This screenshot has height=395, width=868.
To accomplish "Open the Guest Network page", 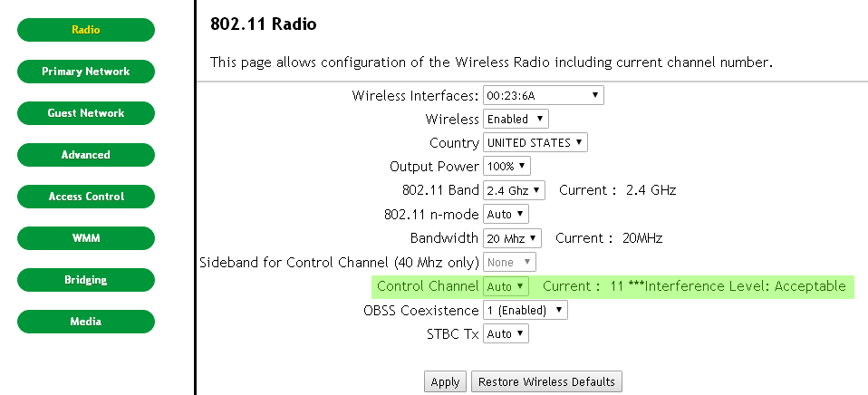I will coord(86,113).
